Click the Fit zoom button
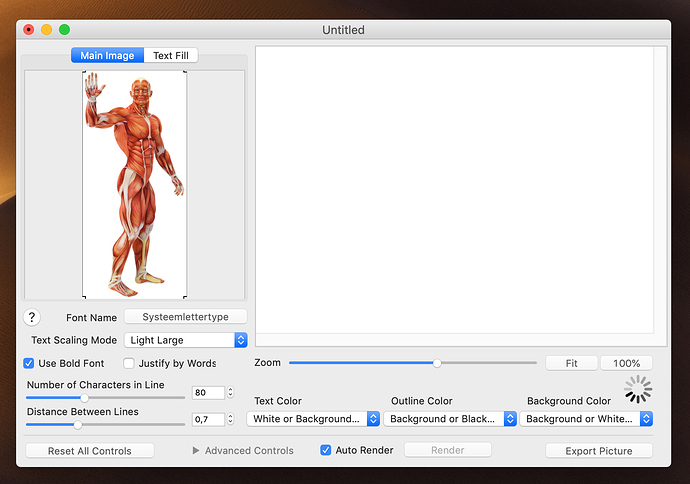690x484 pixels. click(571, 363)
